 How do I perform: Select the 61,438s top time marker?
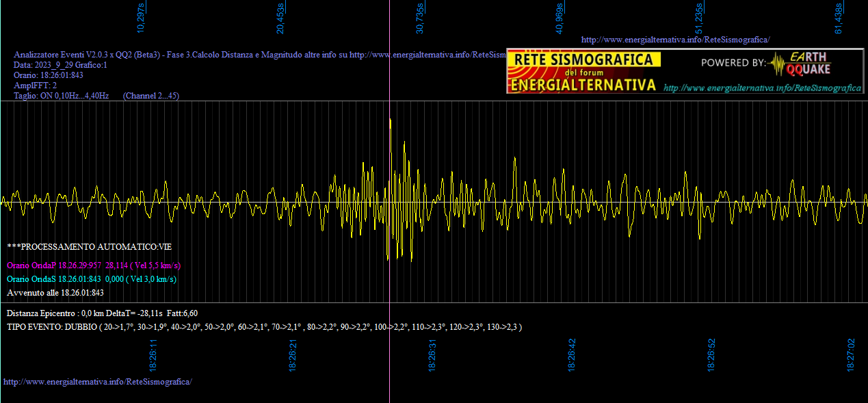(839, 18)
